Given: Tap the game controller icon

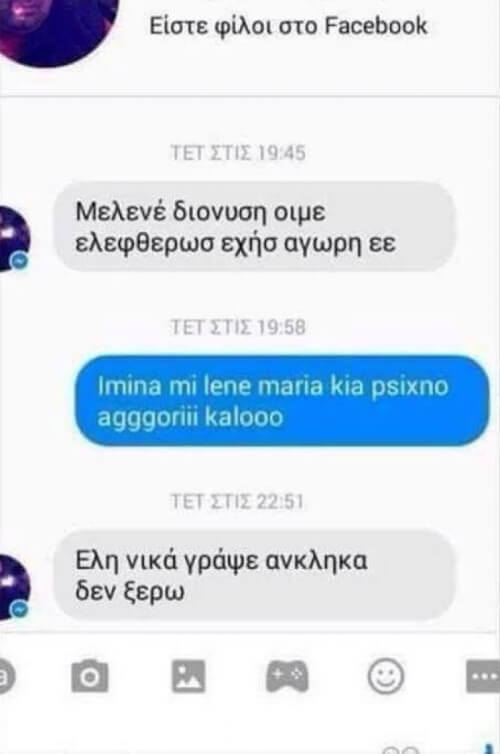Looking at the screenshot, I should (x=287, y=676).
